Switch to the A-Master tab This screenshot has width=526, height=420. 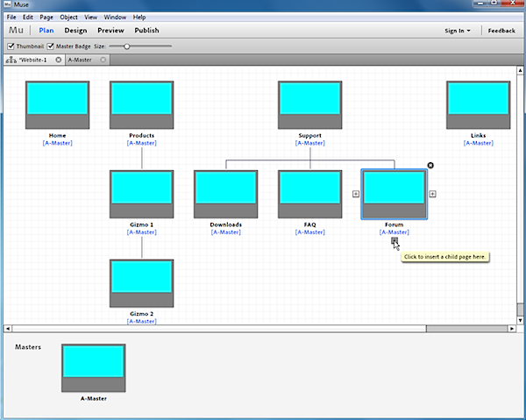pyautogui.click(x=81, y=60)
